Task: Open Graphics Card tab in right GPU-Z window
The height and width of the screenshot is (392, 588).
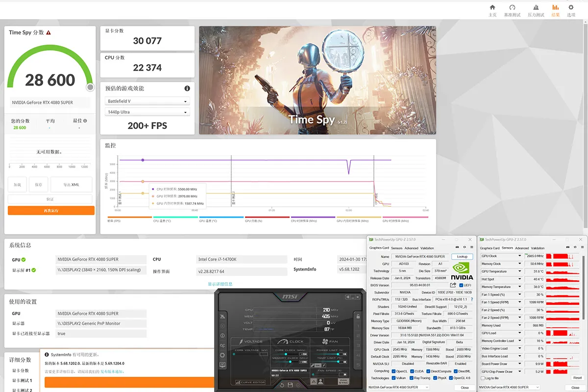Action: click(490, 248)
